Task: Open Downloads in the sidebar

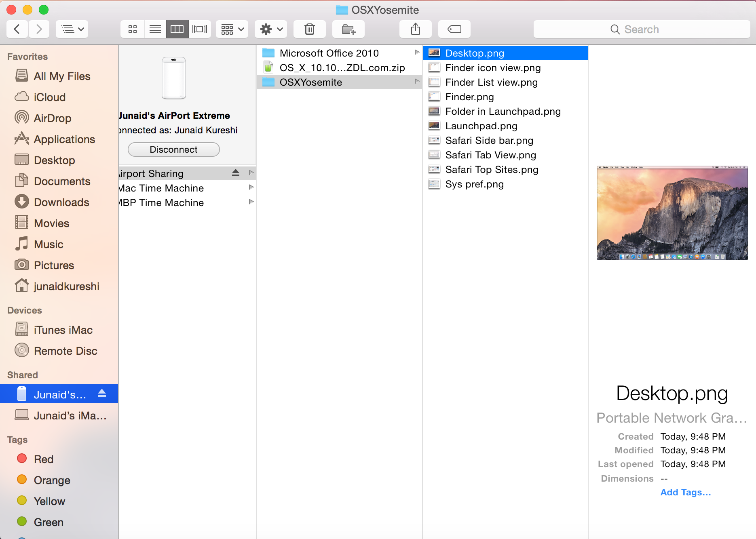Action: coord(59,202)
